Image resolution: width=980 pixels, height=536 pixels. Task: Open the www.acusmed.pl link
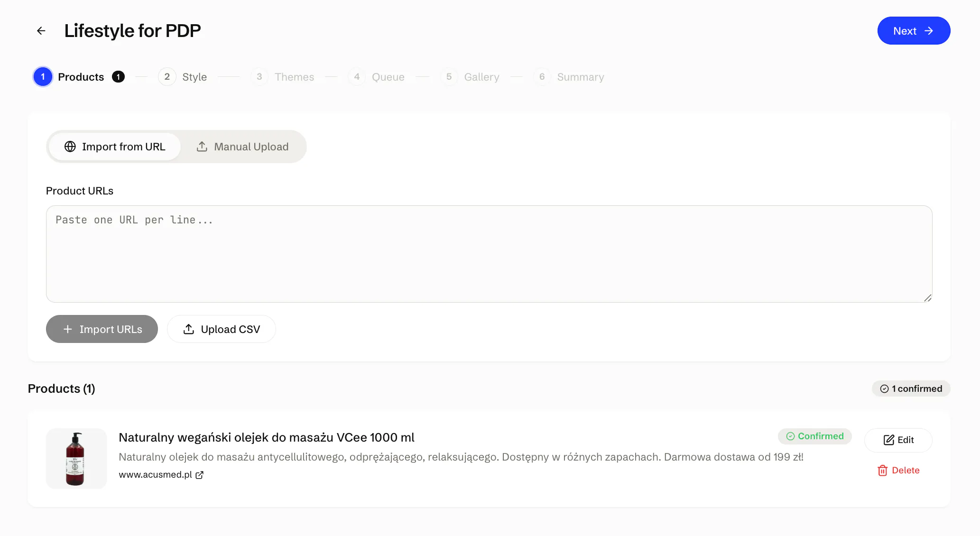click(155, 474)
